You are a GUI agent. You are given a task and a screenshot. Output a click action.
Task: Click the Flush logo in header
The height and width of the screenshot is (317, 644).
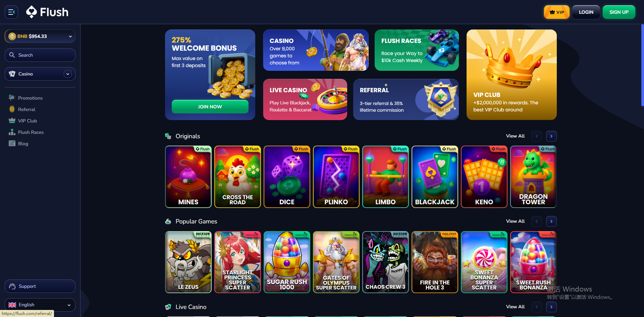[47, 12]
